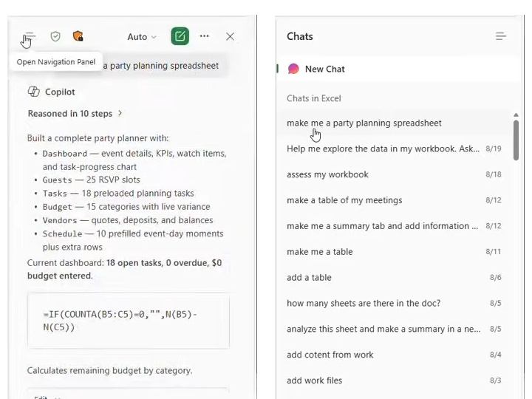The width and height of the screenshot is (532, 399).
Task: Click the scrollbar up arrow in Chats
Action: (x=516, y=115)
